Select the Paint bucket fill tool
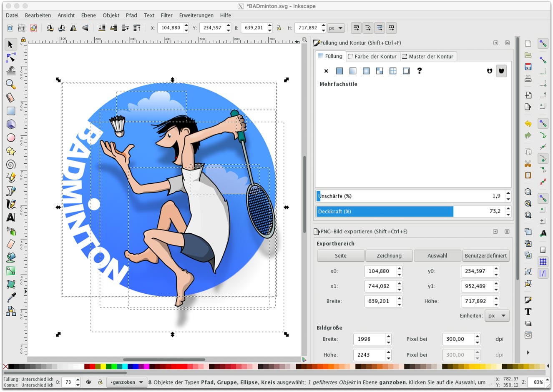The image size is (553, 392). pos(11,257)
